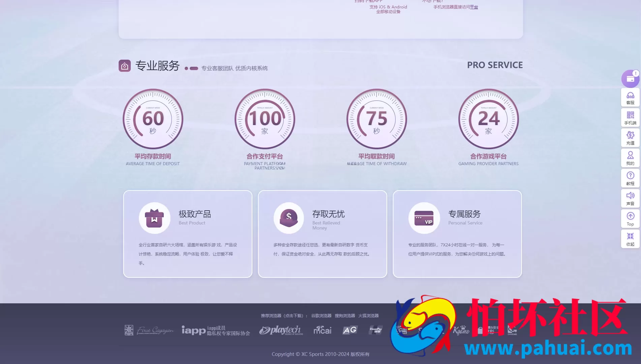641x364 pixels.
Task: Click the 支持 iOS & Android text
Action: point(388,7)
